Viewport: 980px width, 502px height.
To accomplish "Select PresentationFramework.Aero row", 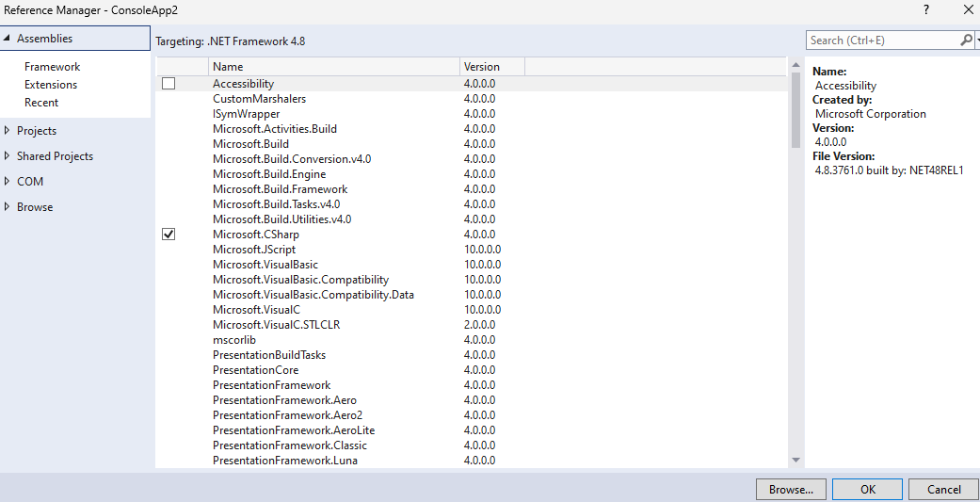I will pyautogui.click(x=471, y=400).
